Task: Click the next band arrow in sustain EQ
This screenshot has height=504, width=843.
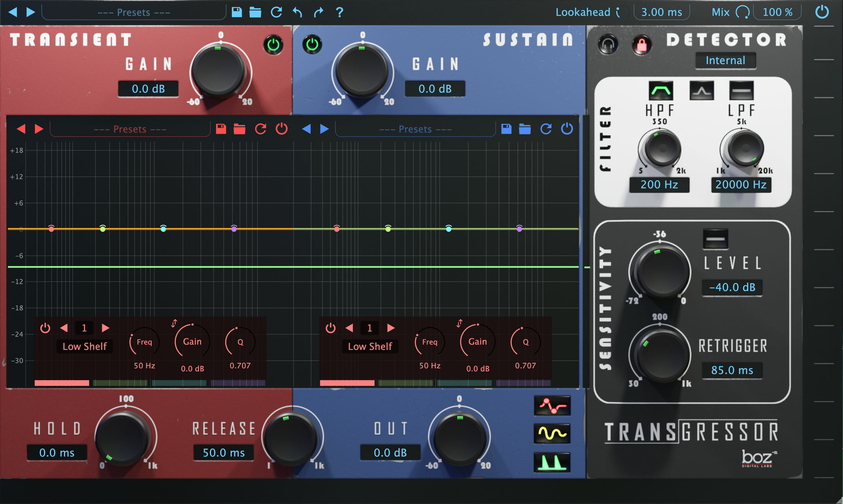Action: point(390,328)
